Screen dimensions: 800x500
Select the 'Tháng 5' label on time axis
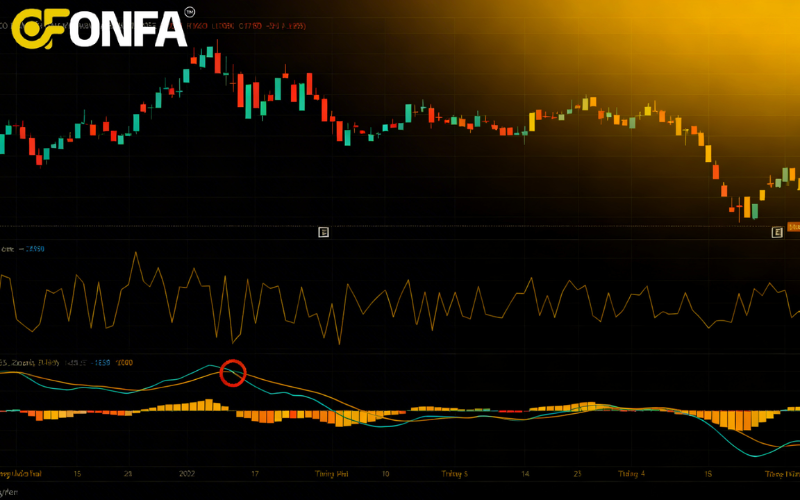tap(454, 473)
